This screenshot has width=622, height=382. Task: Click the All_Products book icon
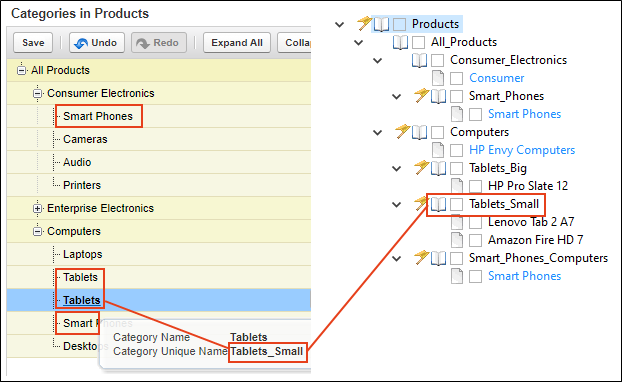click(400, 42)
